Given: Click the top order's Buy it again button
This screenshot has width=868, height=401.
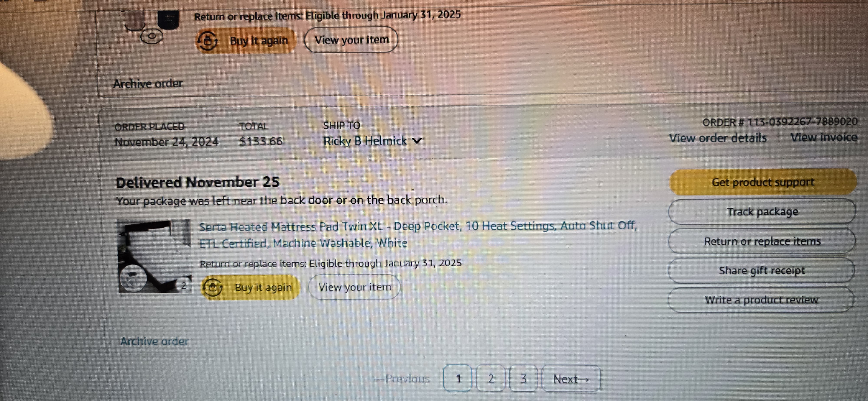Looking at the screenshot, I should click(x=246, y=40).
